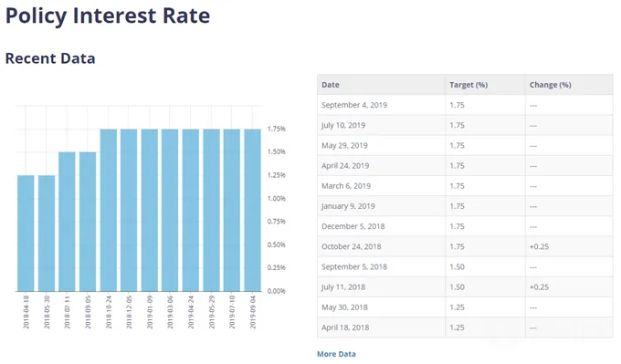The width and height of the screenshot is (621, 364).
Task: Click the Recent Data subheading
Action: [x=50, y=58]
